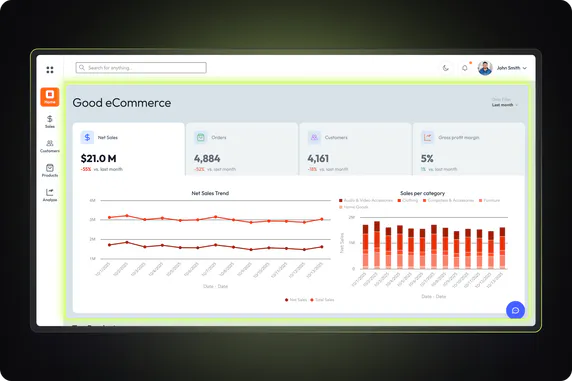
Task: Toggle Computers & Accessories legend item
Action: [448, 200]
